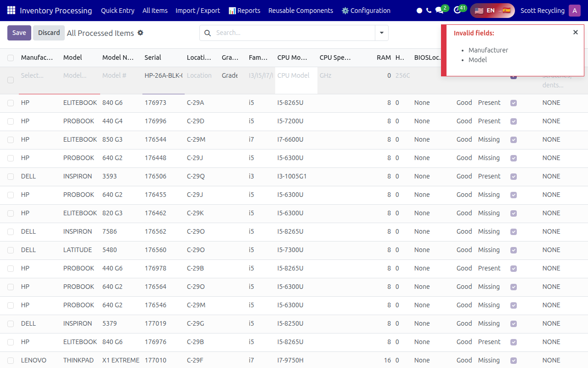Expand the search options dropdown arrow

tap(382, 33)
